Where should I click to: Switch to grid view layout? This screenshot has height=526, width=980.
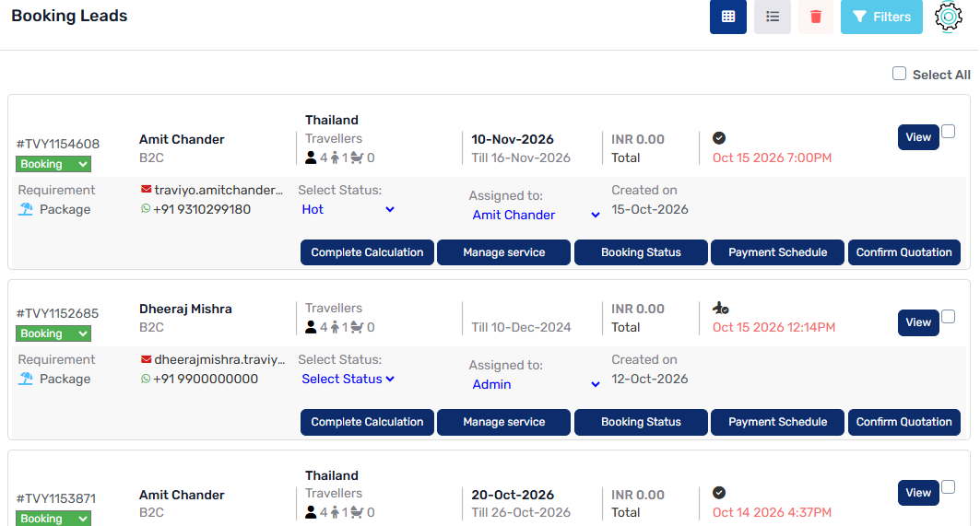[727, 17]
